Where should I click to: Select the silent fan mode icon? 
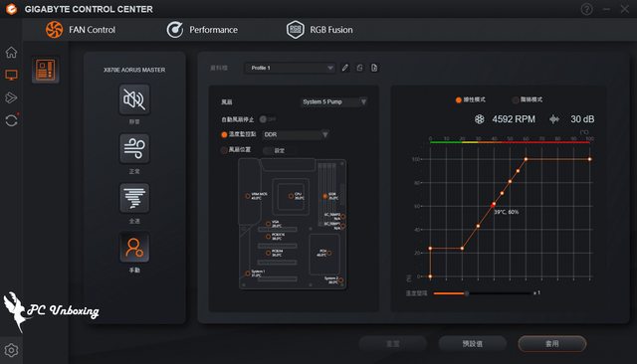coord(134,99)
